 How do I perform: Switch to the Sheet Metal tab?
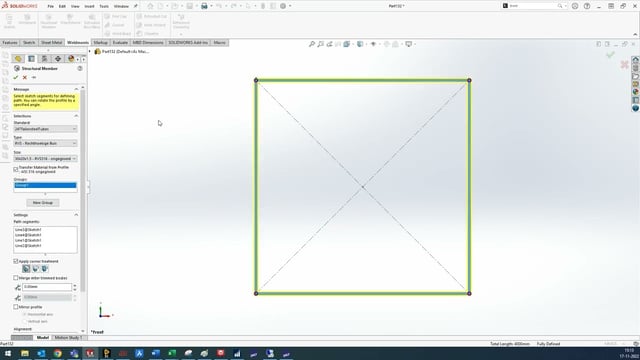click(51, 42)
